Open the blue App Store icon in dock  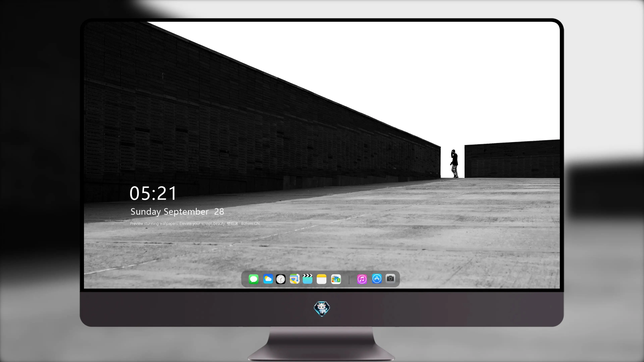pyautogui.click(x=377, y=279)
